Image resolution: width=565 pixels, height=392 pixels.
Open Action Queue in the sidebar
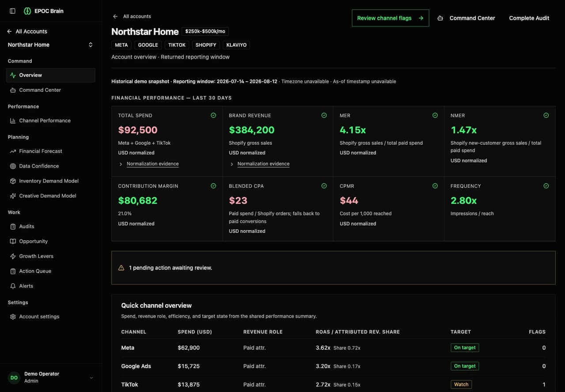click(51, 271)
